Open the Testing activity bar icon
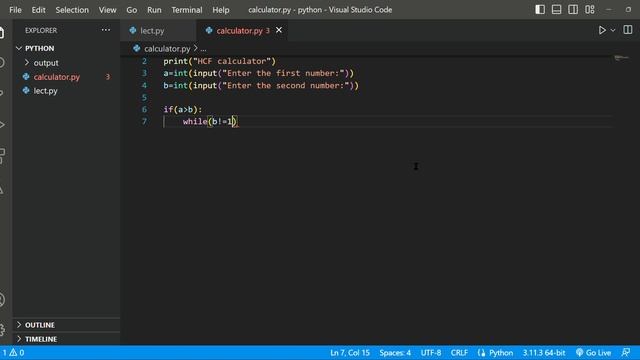 click(x=2, y=190)
